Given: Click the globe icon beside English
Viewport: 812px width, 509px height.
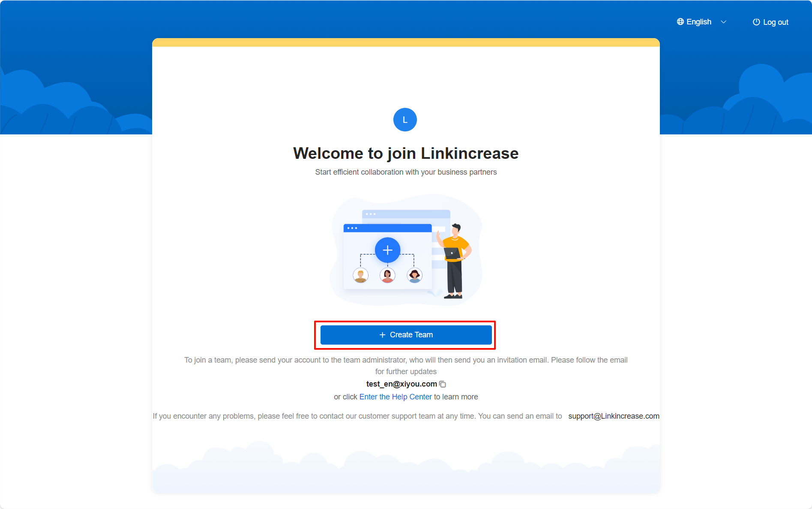Looking at the screenshot, I should tap(680, 22).
